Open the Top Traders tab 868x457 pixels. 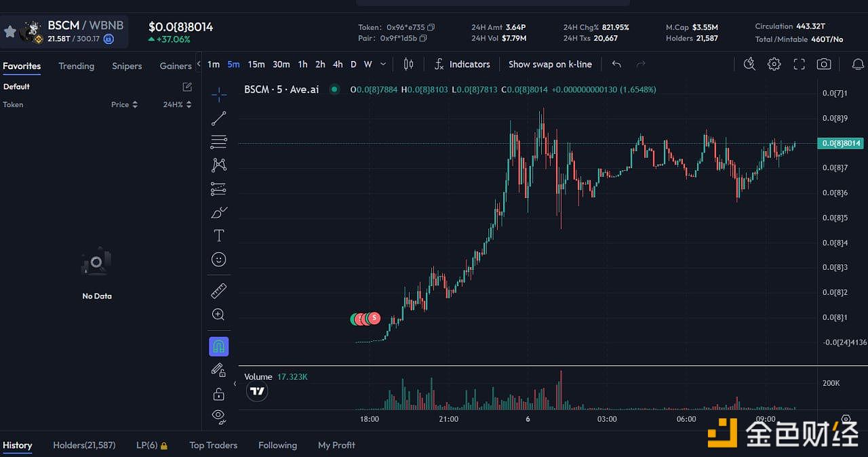pyautogui.click(x=213, y=445)
